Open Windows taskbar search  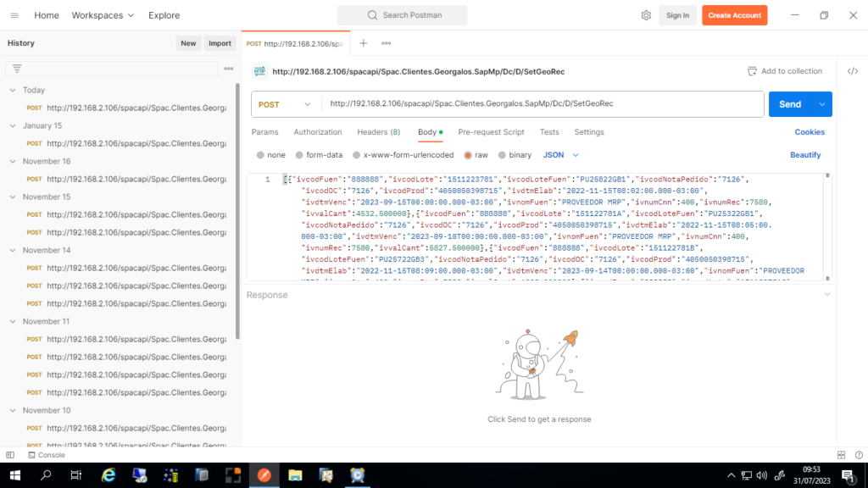coord(46,475)
